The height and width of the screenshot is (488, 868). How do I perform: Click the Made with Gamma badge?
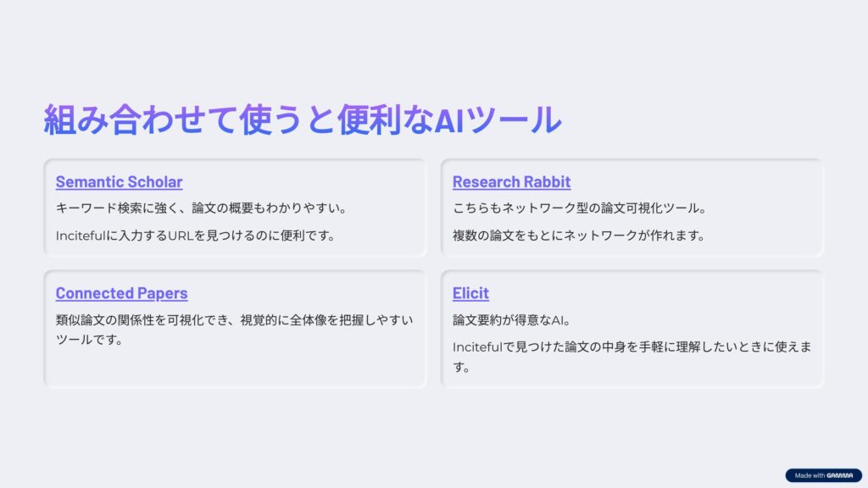(823, 475)
